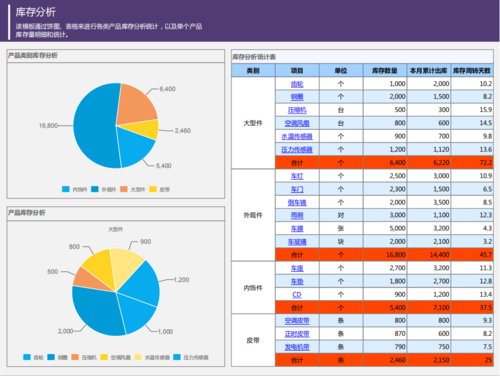Click the 内饰件 legend color swatch
Viewport: 500px width, 376px height.
pos(66,189)
